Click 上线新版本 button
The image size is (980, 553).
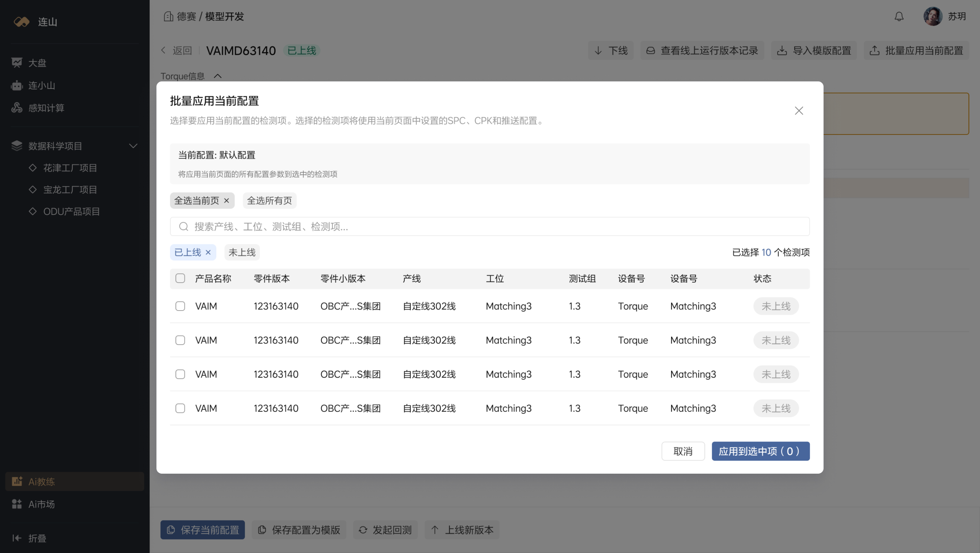(x=462, y=530)
